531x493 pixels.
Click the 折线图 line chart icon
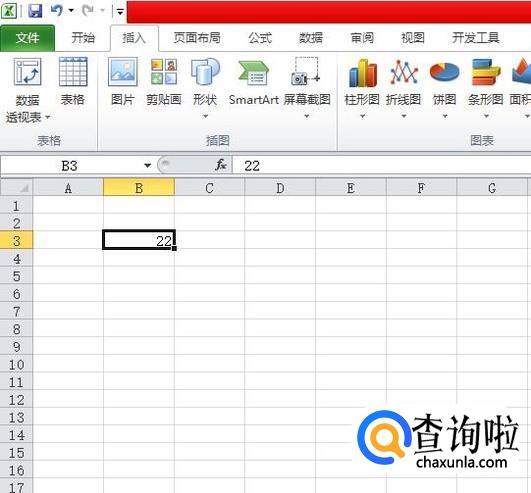[x=403, y=72]
